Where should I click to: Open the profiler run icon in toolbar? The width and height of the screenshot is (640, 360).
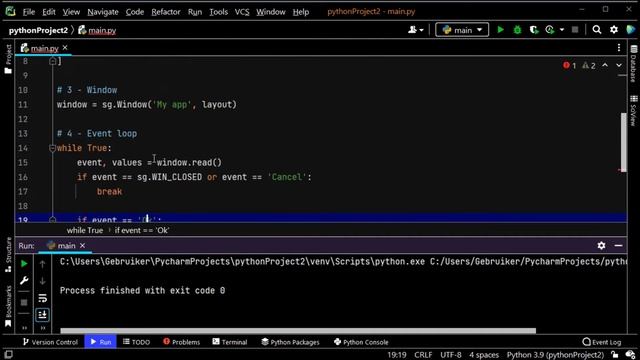coord(550,30)
